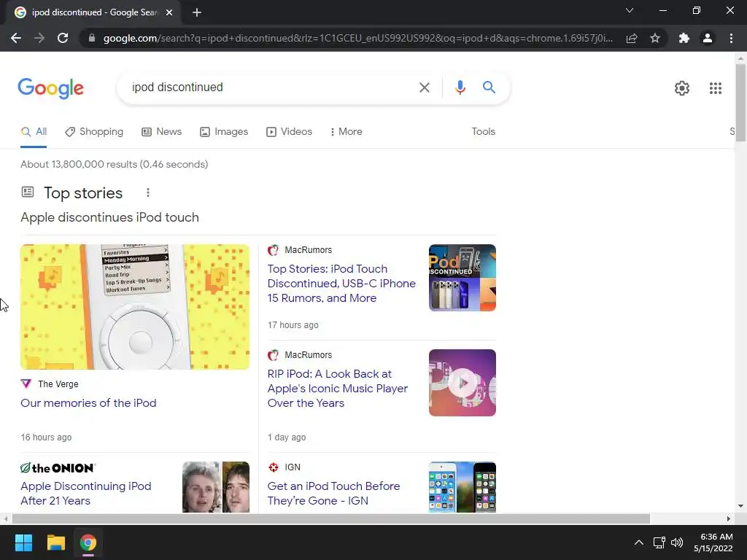This screenshot has height=560, width=747.
Task: Play the RIP iPod video thumbnail
Action: 462,383
